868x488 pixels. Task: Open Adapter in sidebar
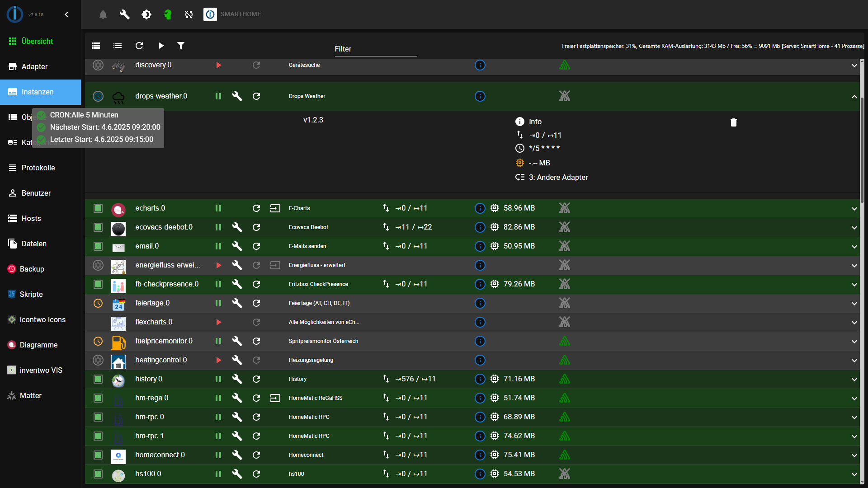(34, 66)
